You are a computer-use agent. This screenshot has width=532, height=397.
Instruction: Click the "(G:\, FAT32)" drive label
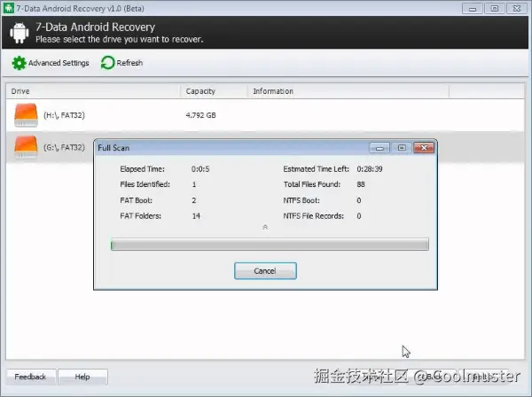[64, 147]
